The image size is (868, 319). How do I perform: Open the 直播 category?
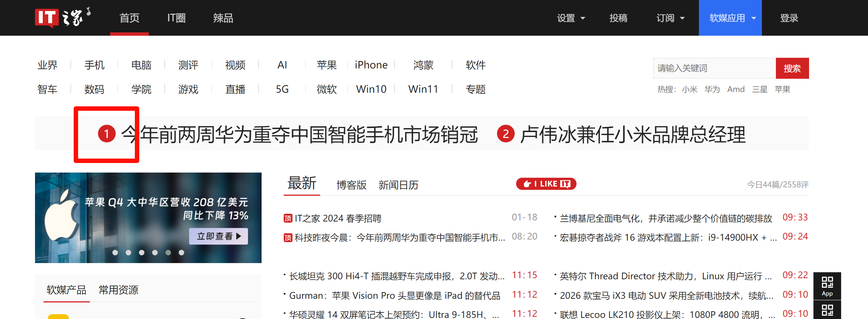coord(235,89)
